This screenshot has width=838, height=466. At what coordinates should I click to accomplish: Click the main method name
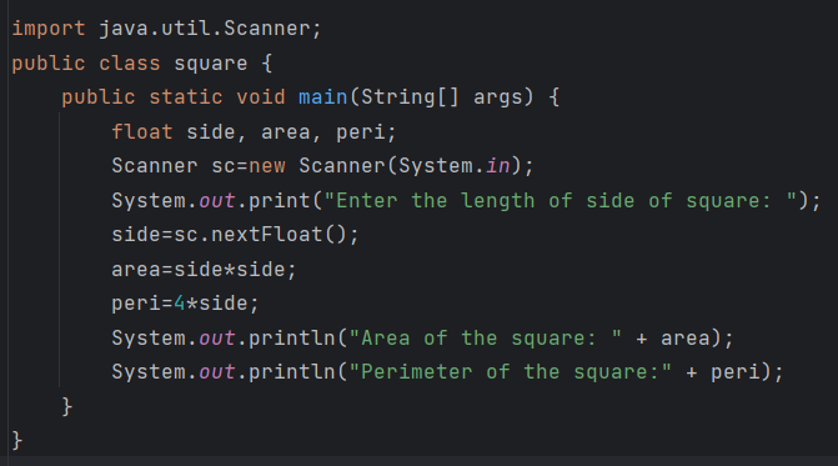323,97
